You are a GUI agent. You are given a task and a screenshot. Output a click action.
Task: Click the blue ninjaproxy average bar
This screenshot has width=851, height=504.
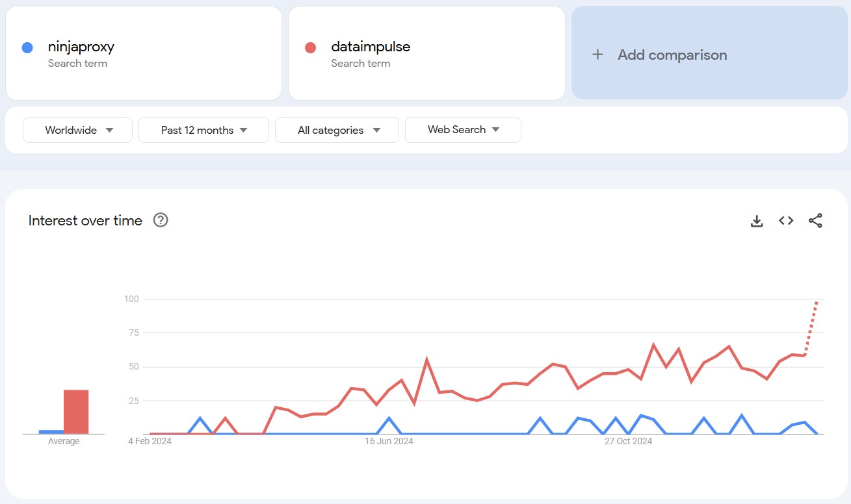pos(51,432)
